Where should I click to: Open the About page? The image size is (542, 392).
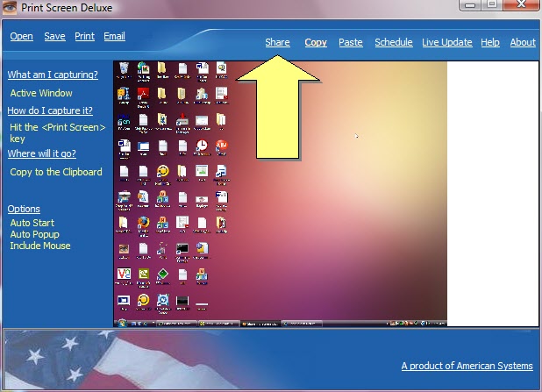pos(523,42)
